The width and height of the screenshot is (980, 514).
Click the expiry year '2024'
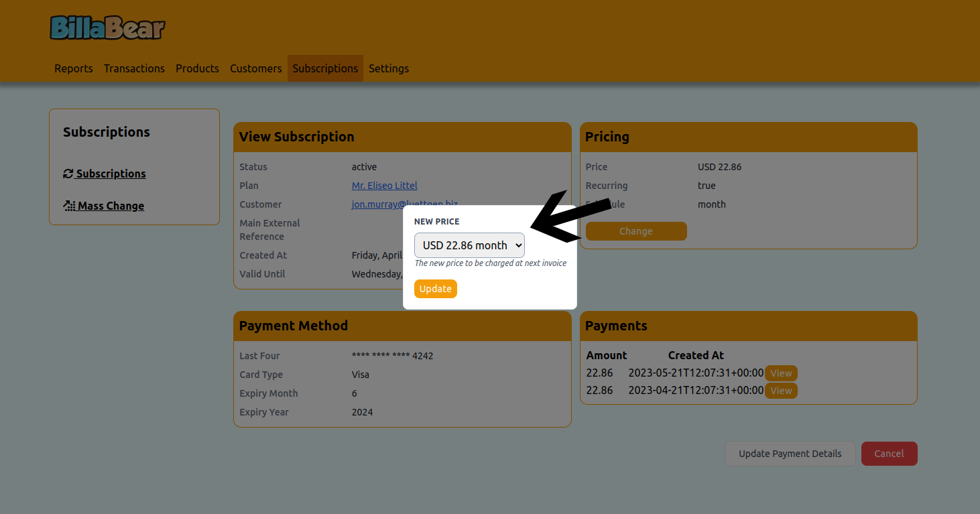click(x=363, y=412)
